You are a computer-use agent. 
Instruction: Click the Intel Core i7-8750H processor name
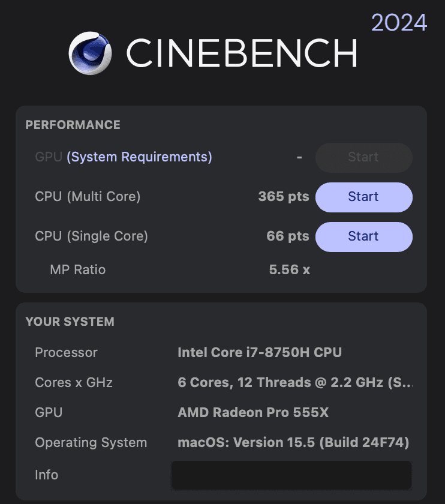[260, 353]
